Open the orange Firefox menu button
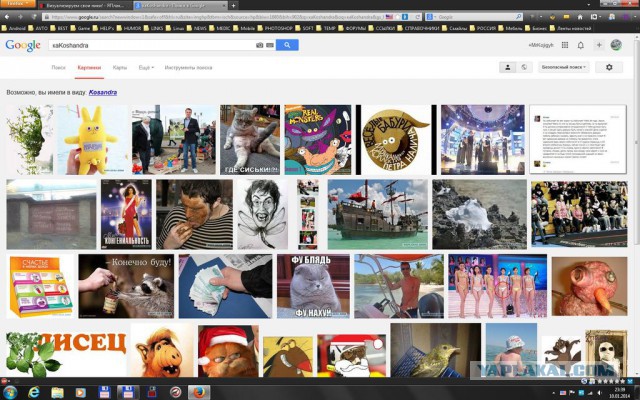Screen dimensions: 640x400 pos(18,3)
